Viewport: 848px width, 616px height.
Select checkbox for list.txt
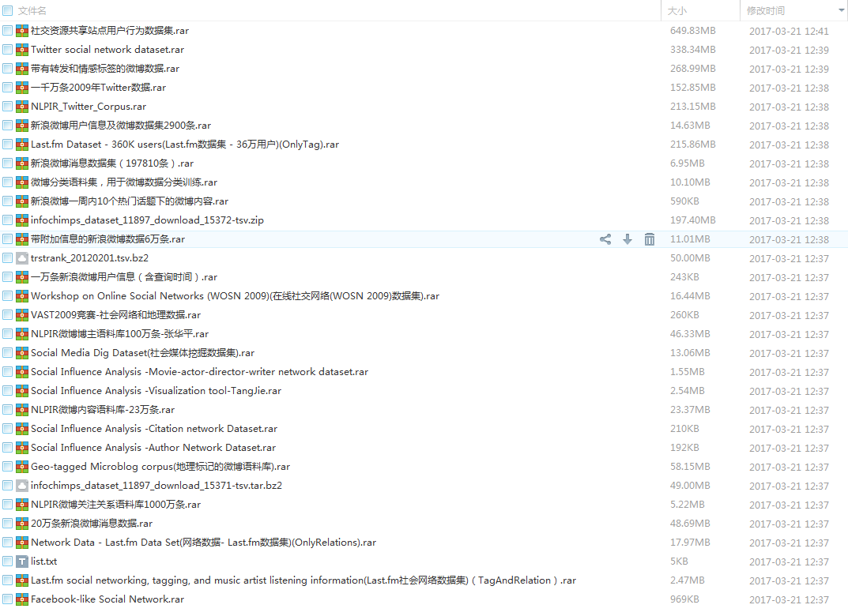[x=7, y=562]
